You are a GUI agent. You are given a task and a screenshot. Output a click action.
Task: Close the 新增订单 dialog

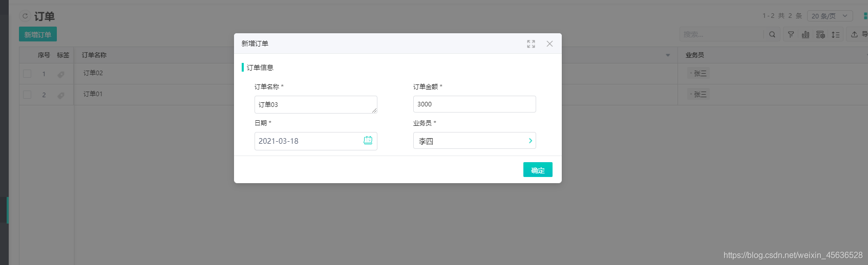pyautogui.click(x=549, y=44)
